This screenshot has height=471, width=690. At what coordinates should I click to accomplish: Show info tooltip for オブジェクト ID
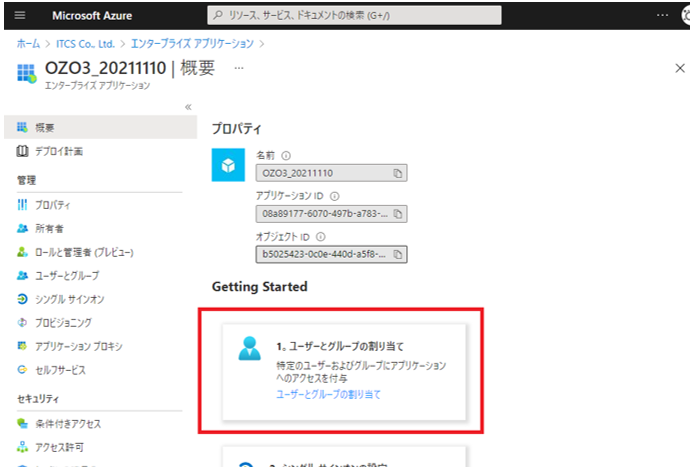(321, 237)
